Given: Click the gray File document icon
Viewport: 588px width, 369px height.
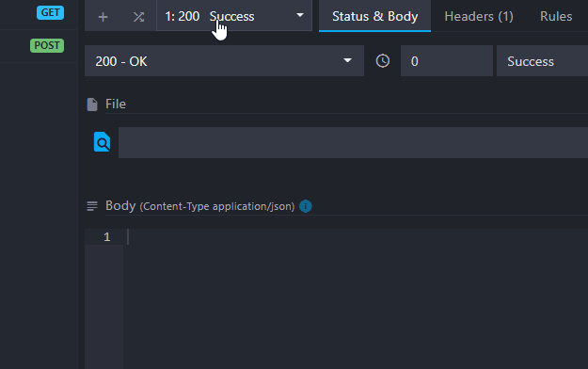Looking at the screenshot, I should (x=92, y=104).
